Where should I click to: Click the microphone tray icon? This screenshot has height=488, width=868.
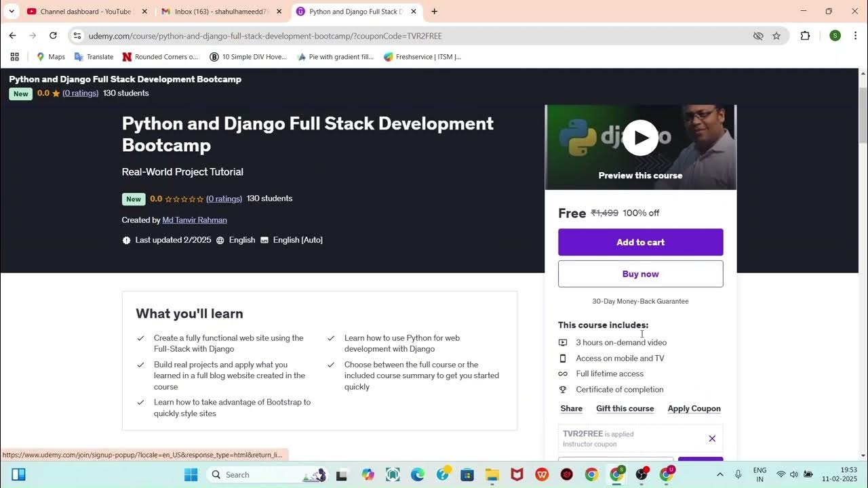click(x=738, y=474)
